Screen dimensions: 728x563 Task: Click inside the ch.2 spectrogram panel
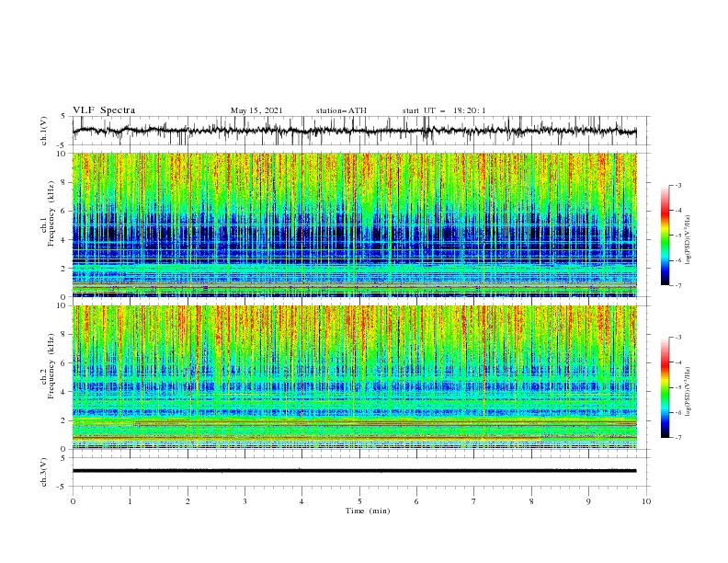[x=354, y=377]
